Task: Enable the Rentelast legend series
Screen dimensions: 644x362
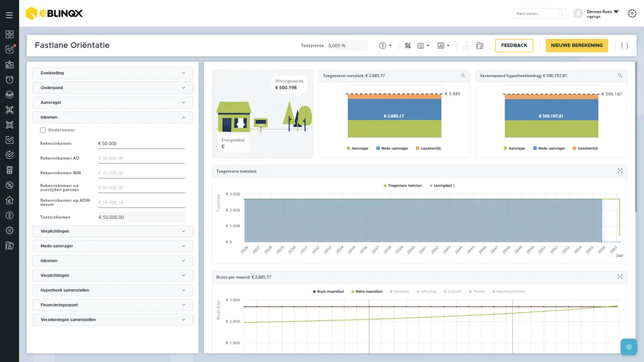Action: (400, 292)
